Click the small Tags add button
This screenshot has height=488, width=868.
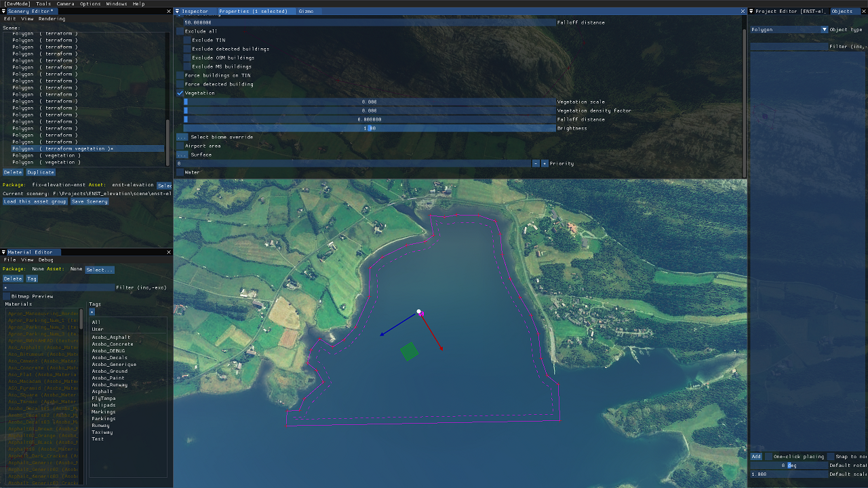click(92, 312)
